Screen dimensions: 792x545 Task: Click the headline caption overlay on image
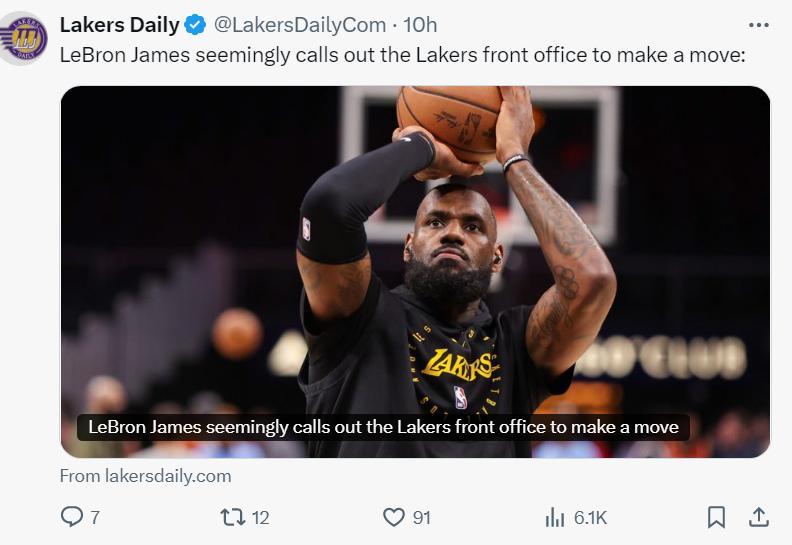383,427
